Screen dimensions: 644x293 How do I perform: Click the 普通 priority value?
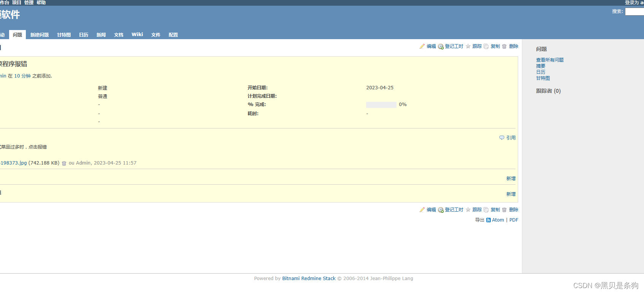pos(103,97)
